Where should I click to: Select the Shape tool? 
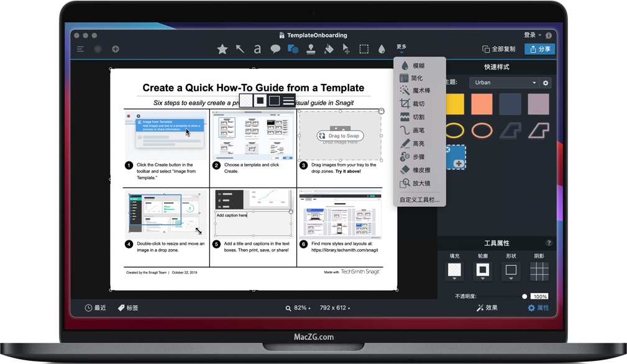(x=293, y=48)
